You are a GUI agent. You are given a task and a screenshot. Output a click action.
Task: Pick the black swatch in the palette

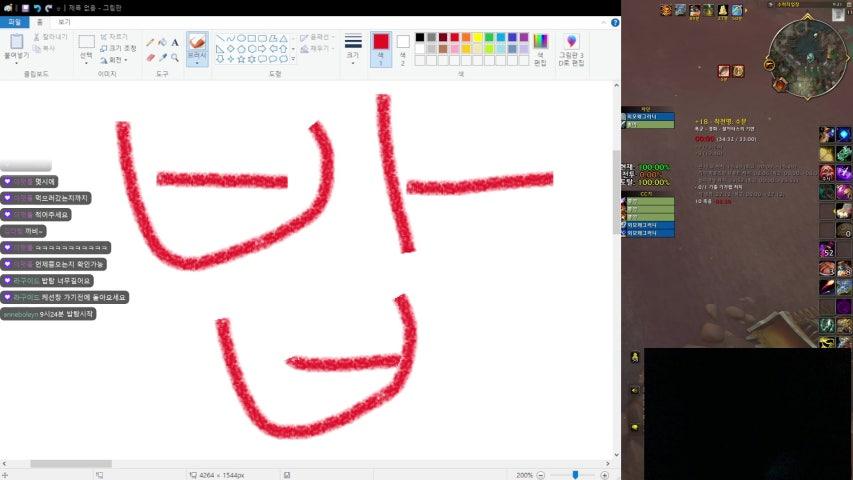pyautogui.click(x=420, y=37)
